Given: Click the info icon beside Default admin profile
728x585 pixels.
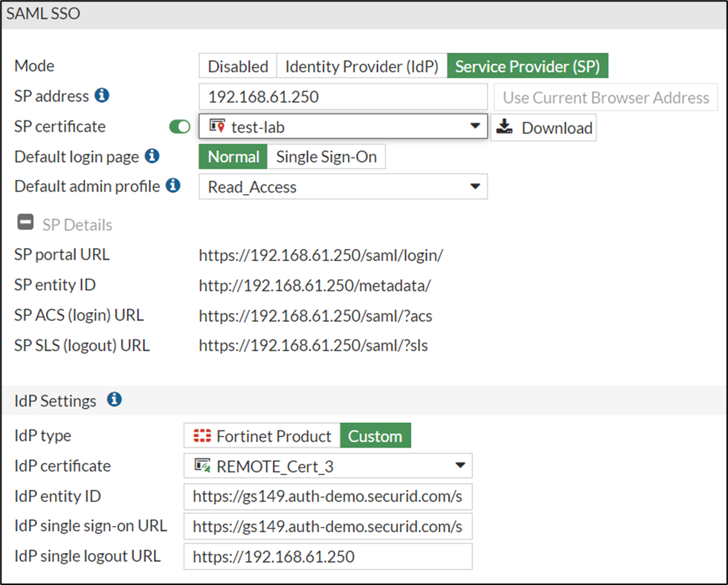Looking at the screenshot, I should point(173,185).
